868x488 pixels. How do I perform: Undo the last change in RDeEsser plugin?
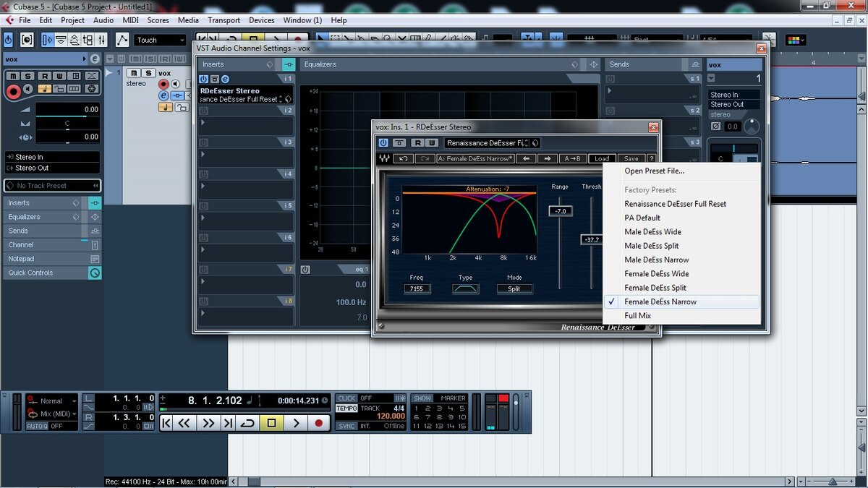(x=404, y=158)
